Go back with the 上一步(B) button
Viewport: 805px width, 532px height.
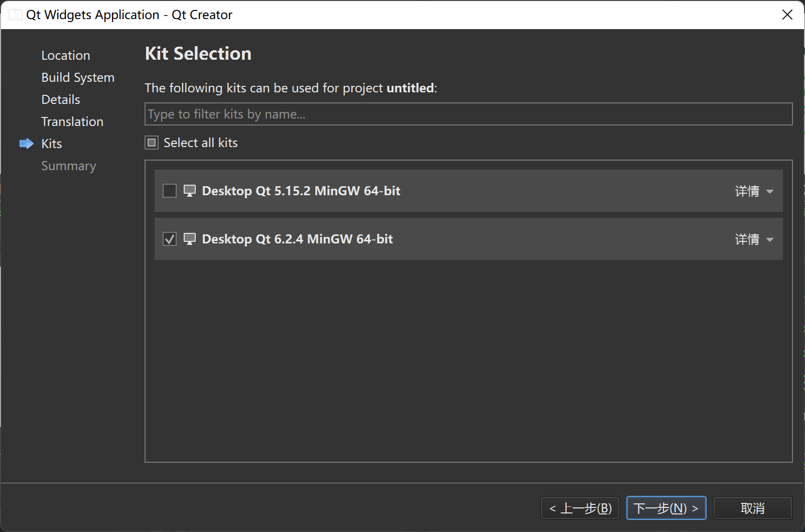(580, 508)
